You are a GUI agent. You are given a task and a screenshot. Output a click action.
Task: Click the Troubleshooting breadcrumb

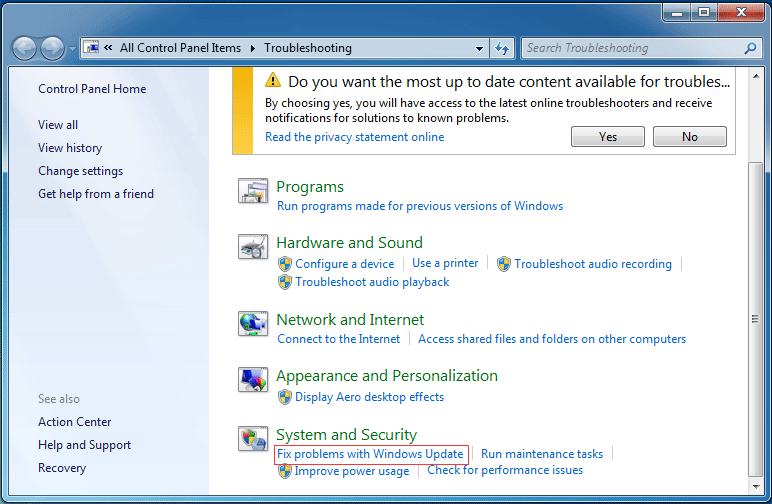click(x=308, y=48)
